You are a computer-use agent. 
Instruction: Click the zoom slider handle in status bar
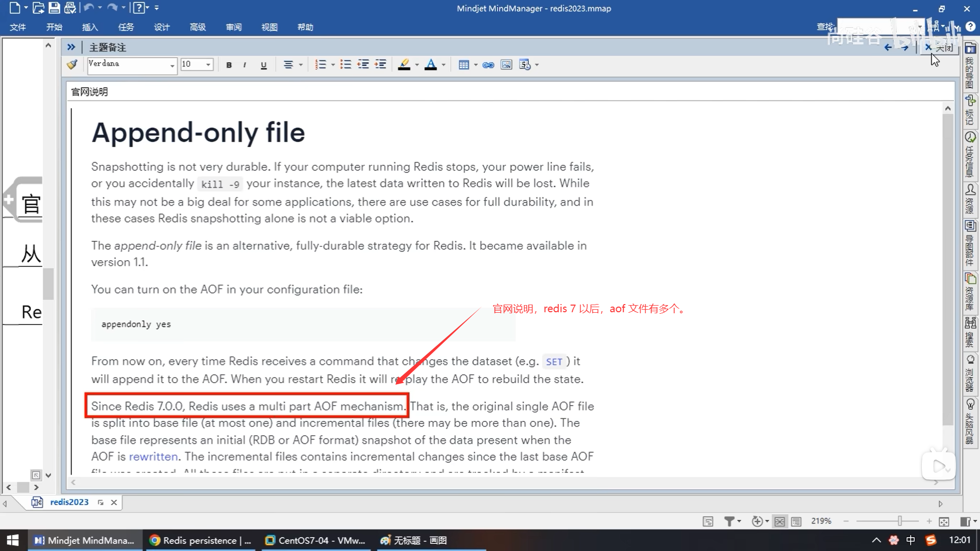(900, 521)
